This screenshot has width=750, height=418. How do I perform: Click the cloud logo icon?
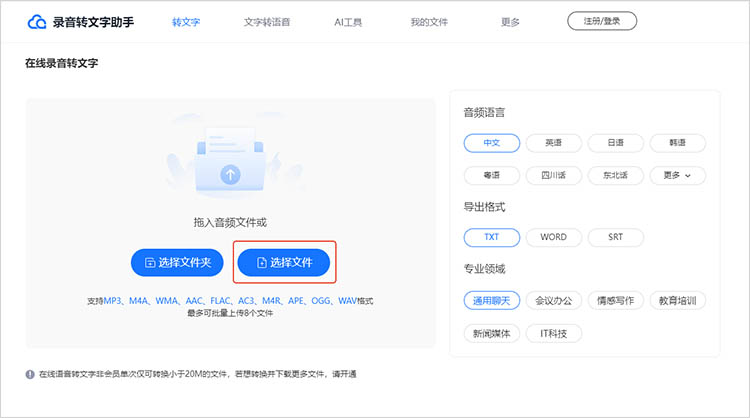[x=36, y=22]
